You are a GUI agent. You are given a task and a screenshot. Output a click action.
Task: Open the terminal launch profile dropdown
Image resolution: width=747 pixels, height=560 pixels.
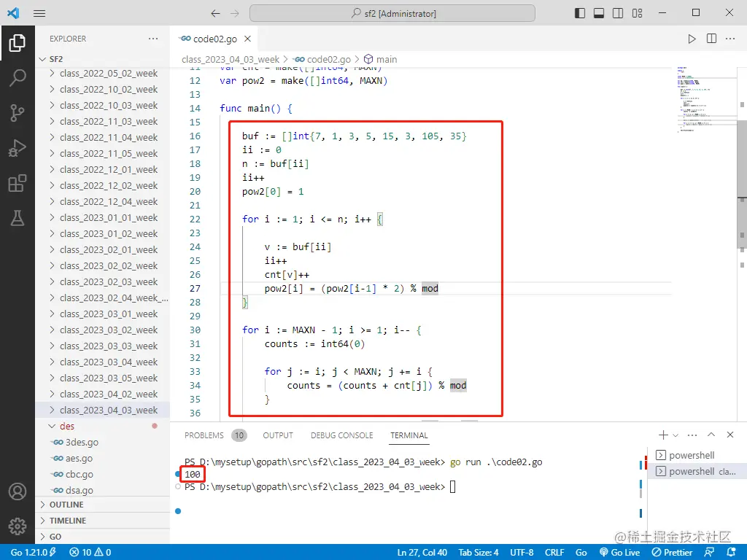[x=676, y=435]
